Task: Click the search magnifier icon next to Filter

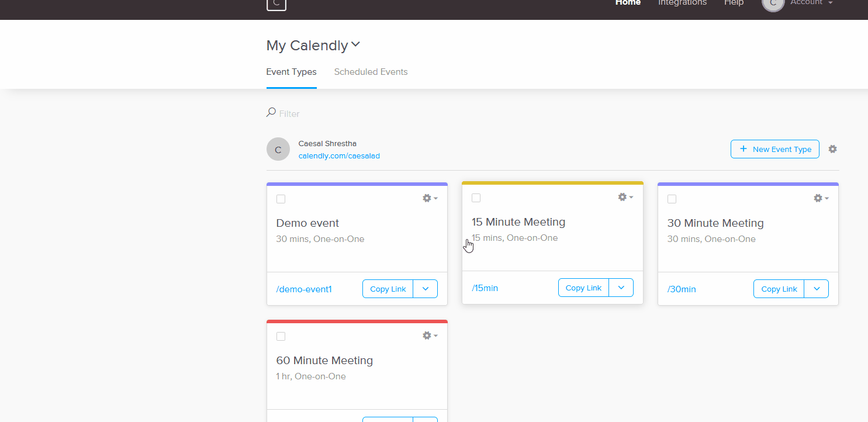Action: (x=271, y=112)
